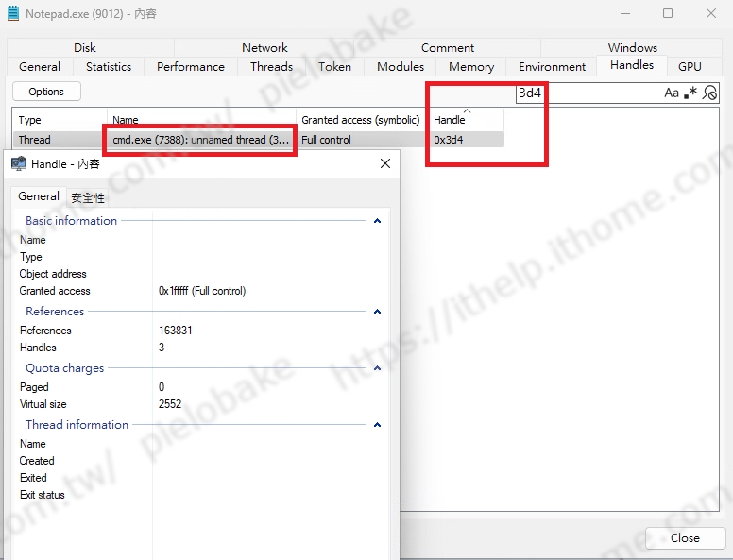The height and width of the screenshot is (560, 733).
Task: Open the Comment tab
Action: (448, 47)
